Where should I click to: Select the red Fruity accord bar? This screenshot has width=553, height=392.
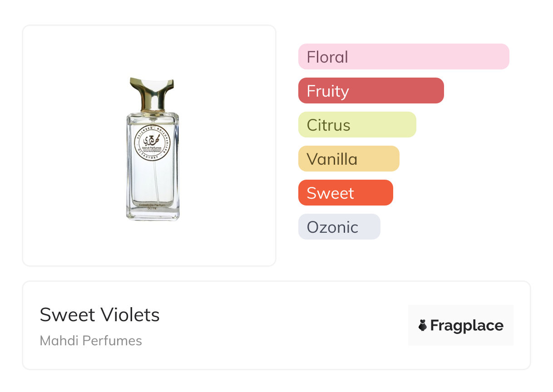(371, 91)
